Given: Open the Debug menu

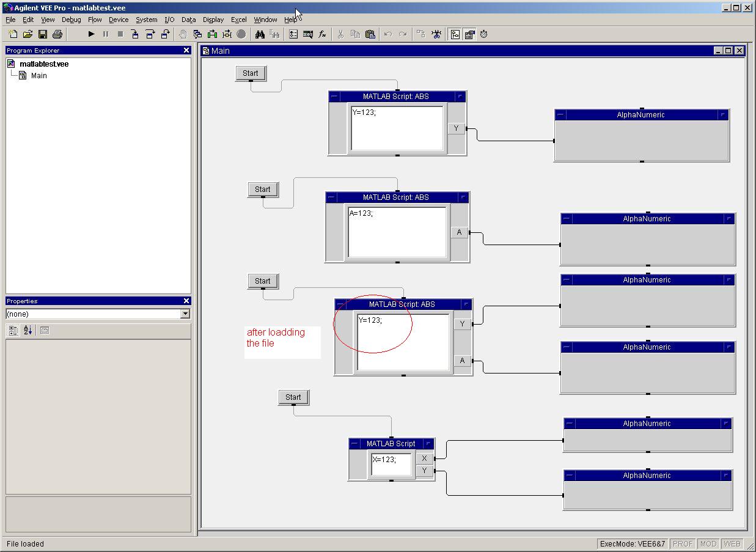Looking at the screenshot, I should (x=71, y=20).
